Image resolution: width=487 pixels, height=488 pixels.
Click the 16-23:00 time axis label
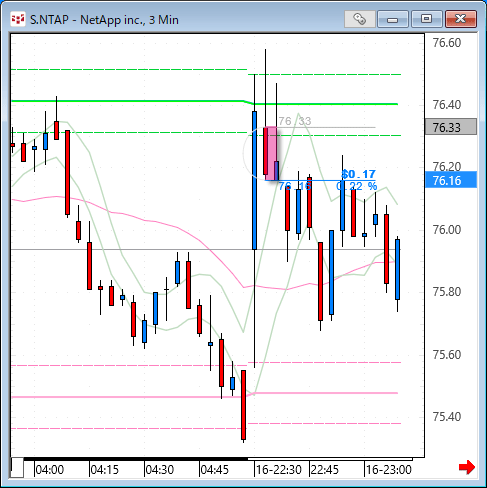389,470
